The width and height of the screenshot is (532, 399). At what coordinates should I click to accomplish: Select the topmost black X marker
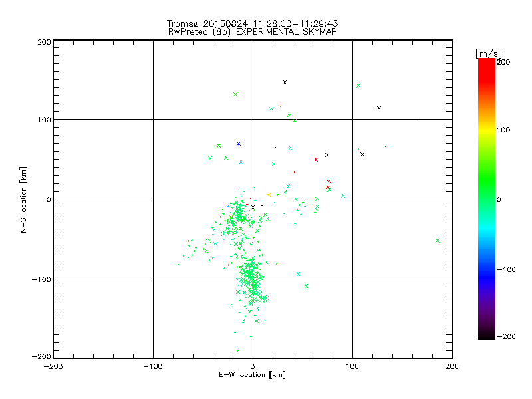pyautogui.click(x=285, y=82)
